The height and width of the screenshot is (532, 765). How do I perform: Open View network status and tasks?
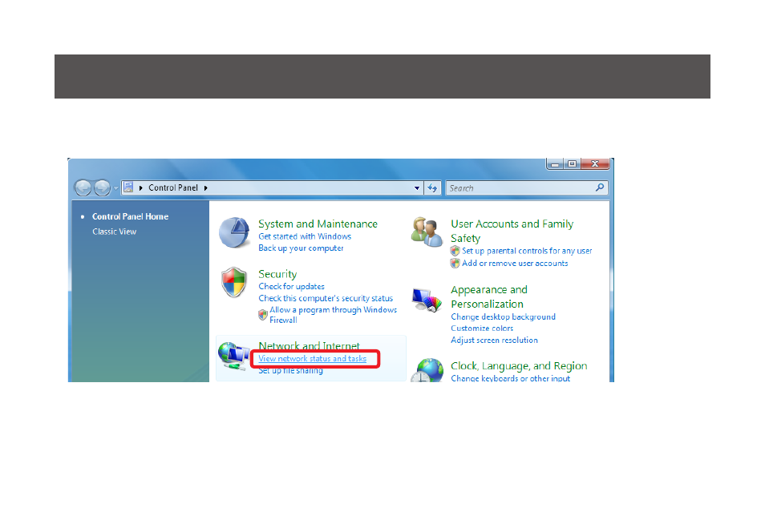pos(312,359)
